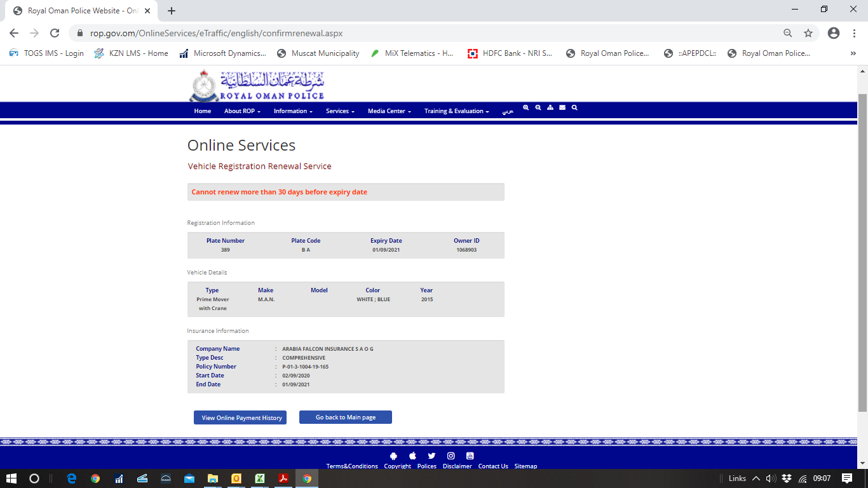The height and width of the screenshot is (488, 868).
Task: Open the Twitter icon in the footer
Action: pyautogui.click(x=431, y=456)
